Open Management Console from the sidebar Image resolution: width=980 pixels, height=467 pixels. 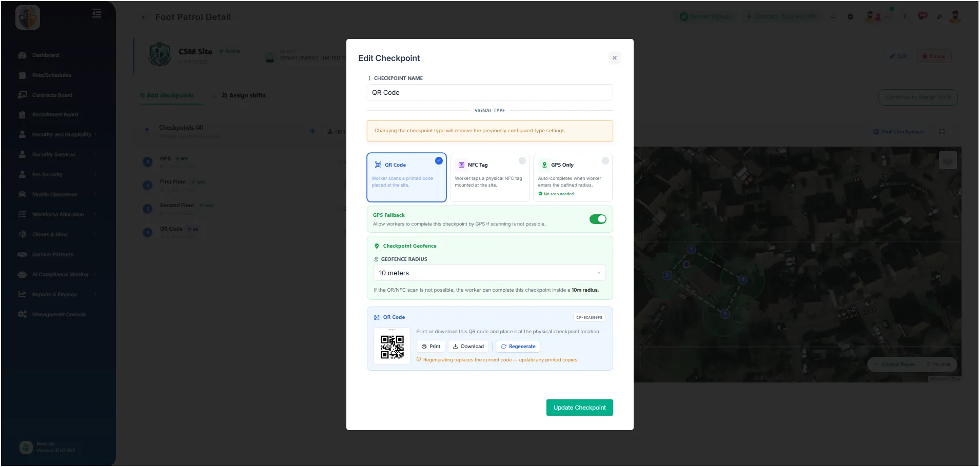59,315
